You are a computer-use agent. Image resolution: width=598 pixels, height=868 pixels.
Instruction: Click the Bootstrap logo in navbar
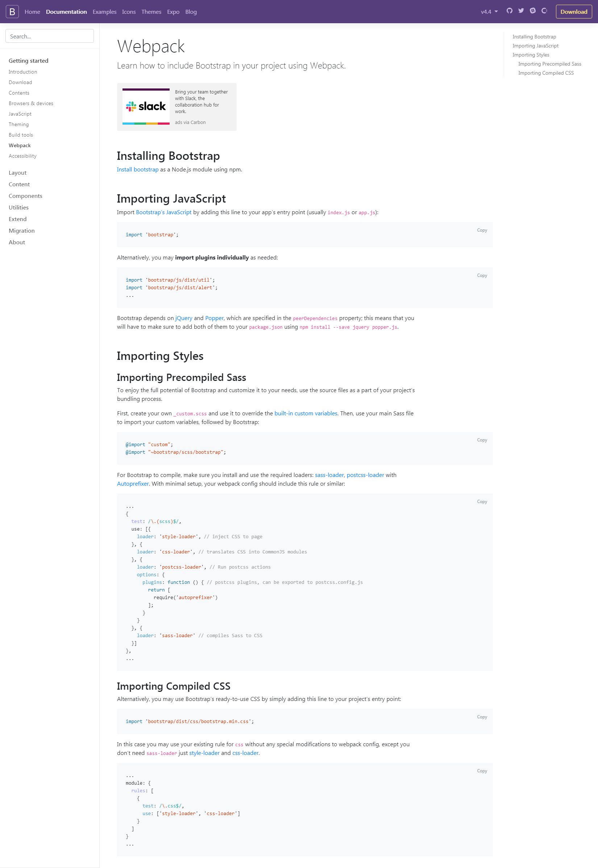click(12, 12)
